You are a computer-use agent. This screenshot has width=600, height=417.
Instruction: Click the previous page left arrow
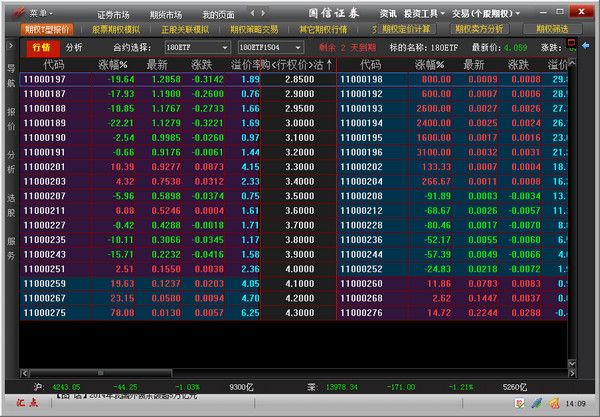click(x=252, y=13)
